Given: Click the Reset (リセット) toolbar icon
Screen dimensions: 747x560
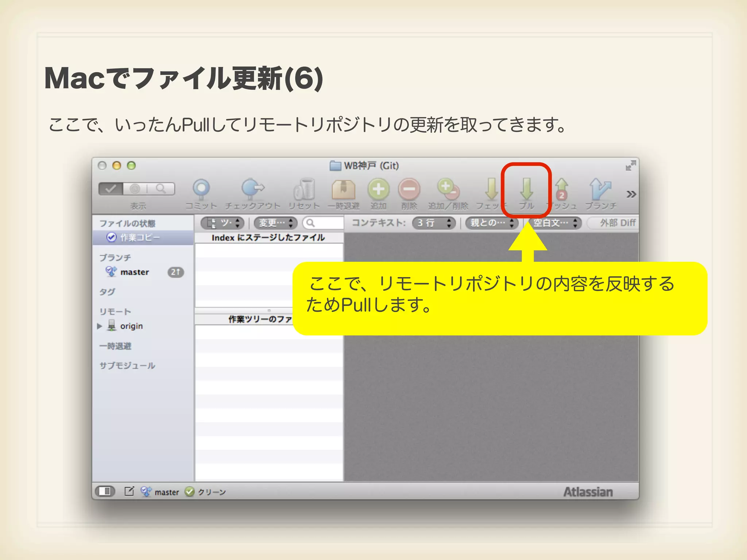Looking at the screenshot, I should click(x=304, y=190).
